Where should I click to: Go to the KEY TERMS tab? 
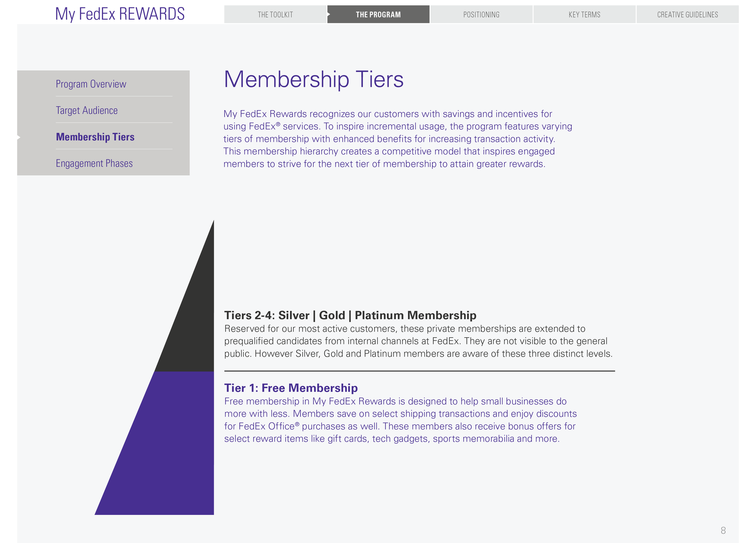584,14
